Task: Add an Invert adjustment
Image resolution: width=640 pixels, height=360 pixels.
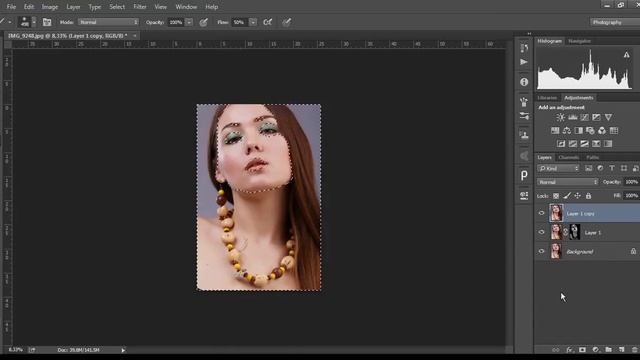Action: pyautogui.click(x=561, y=144)
